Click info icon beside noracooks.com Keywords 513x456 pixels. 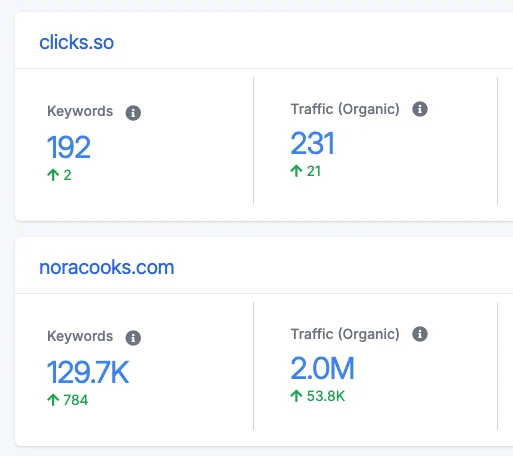133,338
